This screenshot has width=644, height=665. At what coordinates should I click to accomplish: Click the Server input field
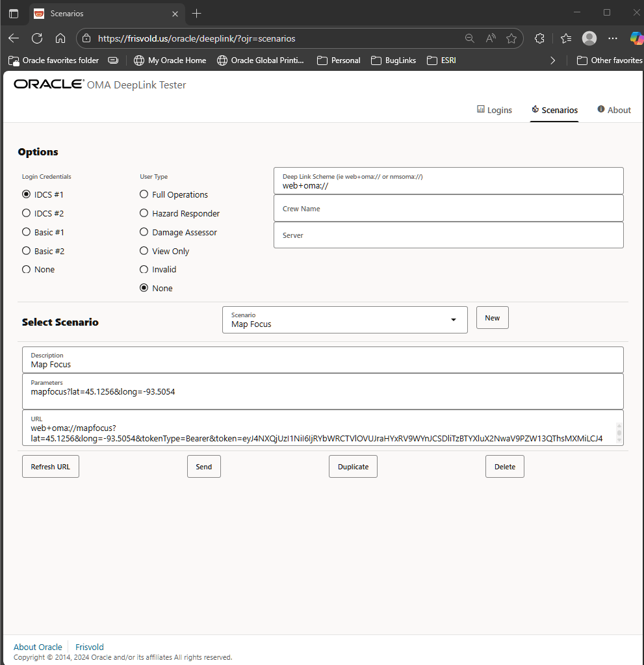pyautogui.click(x=448, y=235)
